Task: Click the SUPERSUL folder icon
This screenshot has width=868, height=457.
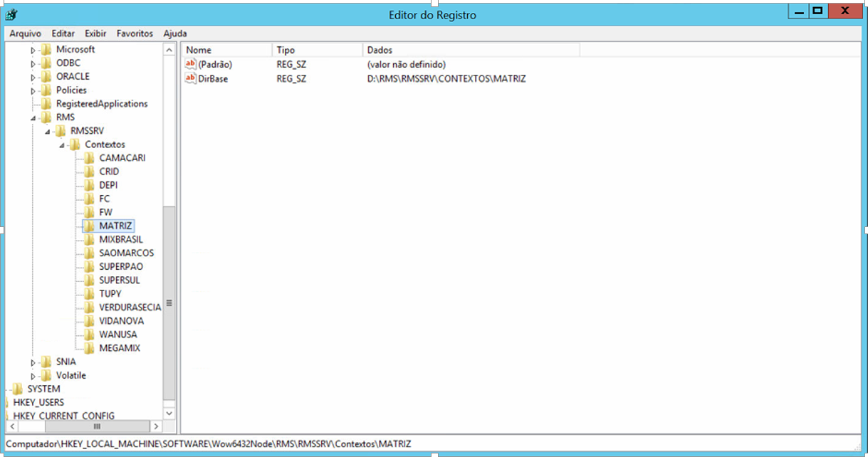Action: tap(88, 280)
